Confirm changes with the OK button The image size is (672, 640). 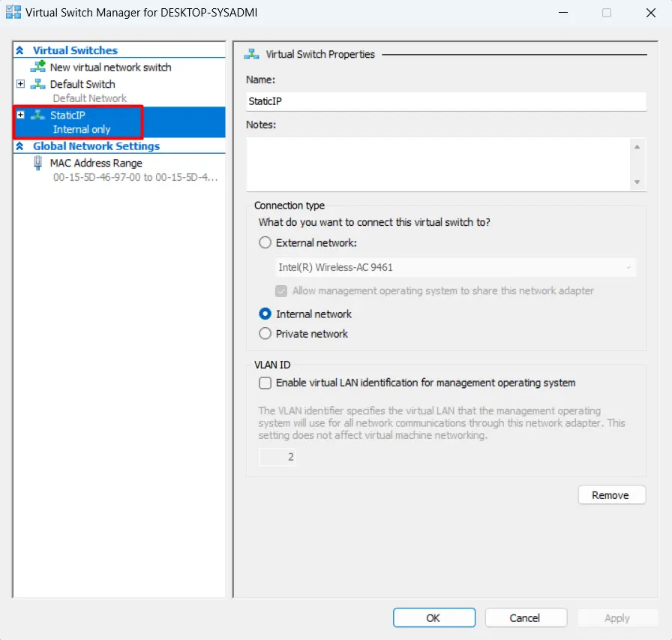pyautogui.click(x=433, y=617)
